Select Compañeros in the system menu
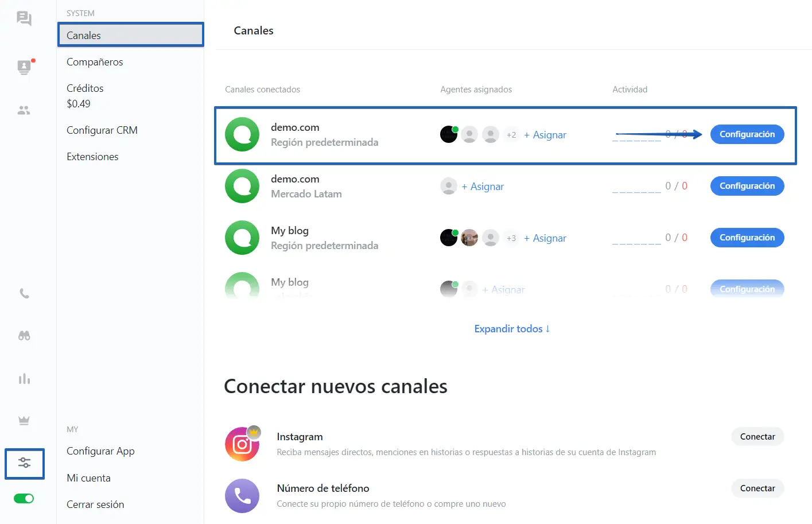Image resolution: width=812 pixels, height=524 pixels. 95,62
